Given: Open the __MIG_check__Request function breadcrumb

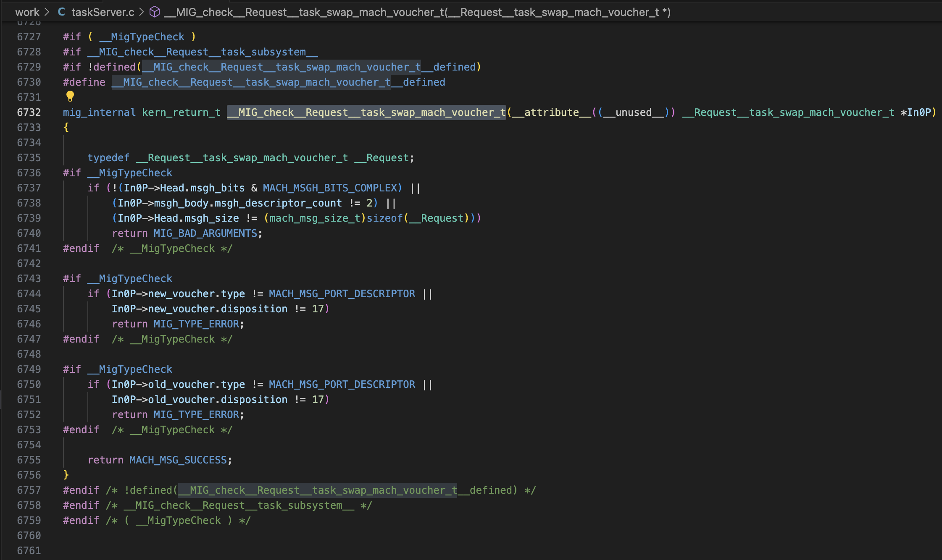Looking at the screenshot, I should (417, 12).
